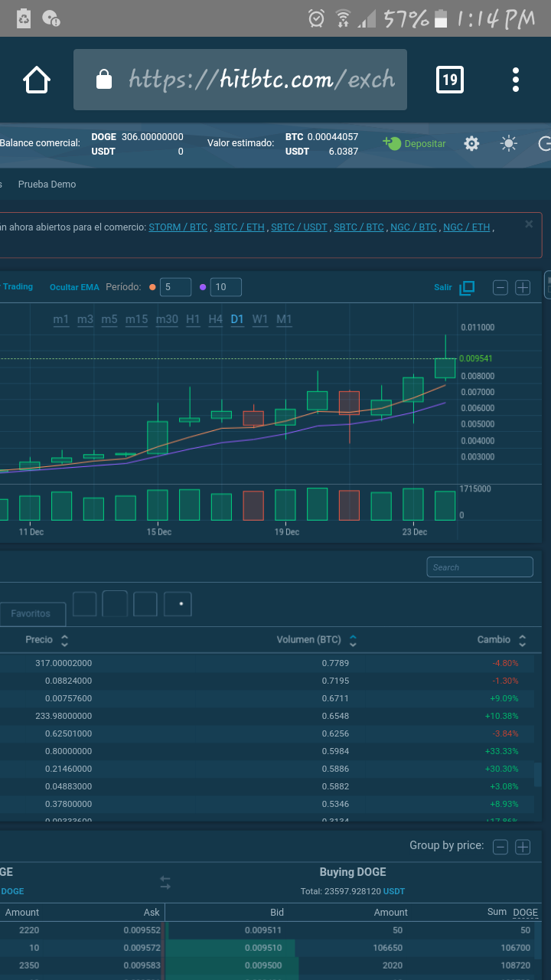
Task: Zoom in chart with plus icon
Action: point(523,288)
